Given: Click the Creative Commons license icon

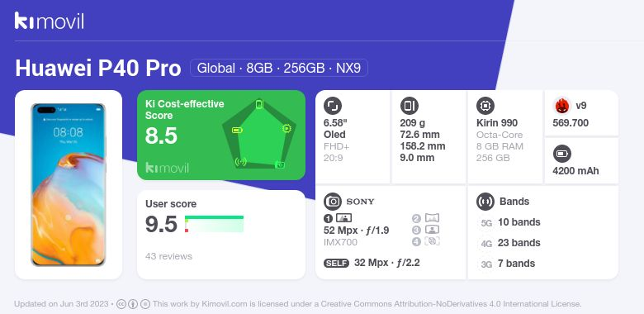Looking at the screenshot, I should 121,304.
